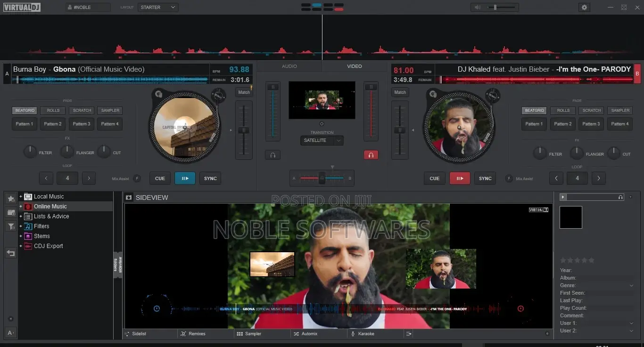This screenshot has width=644, height=347.
Task: Click deck B FLANGER knob
Action: [577, 153]
